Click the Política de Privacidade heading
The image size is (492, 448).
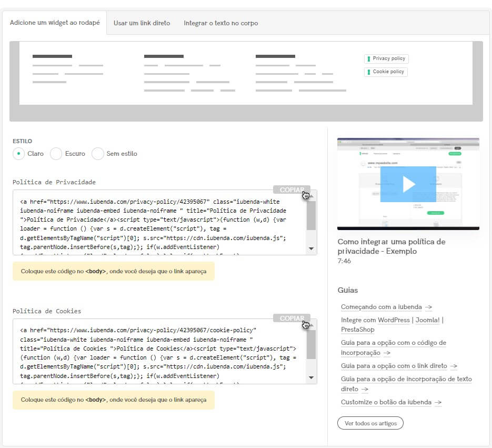tap(54, 182)
